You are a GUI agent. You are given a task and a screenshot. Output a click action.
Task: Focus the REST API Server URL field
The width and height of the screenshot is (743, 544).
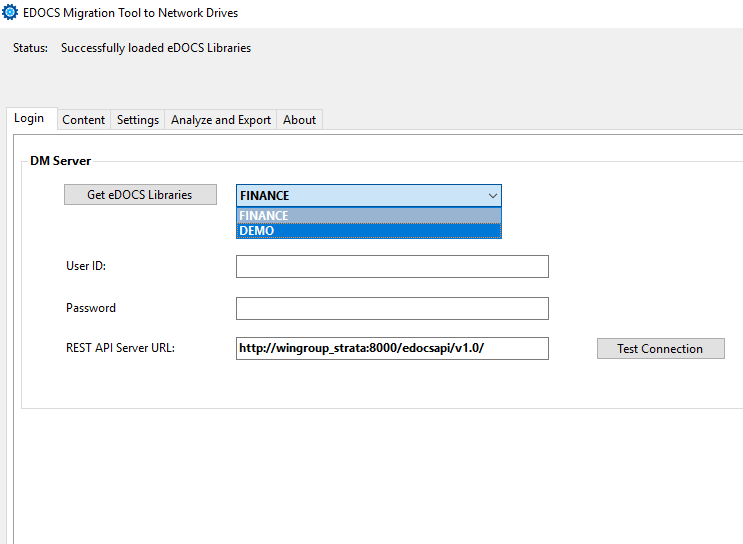[392, 348]
